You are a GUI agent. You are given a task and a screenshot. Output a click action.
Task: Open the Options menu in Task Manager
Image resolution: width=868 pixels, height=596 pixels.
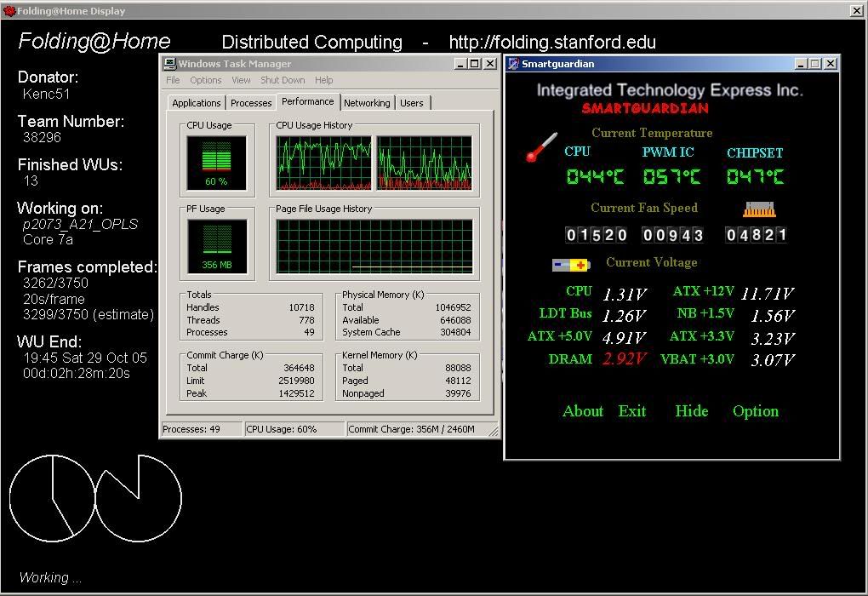click(205, 80)
